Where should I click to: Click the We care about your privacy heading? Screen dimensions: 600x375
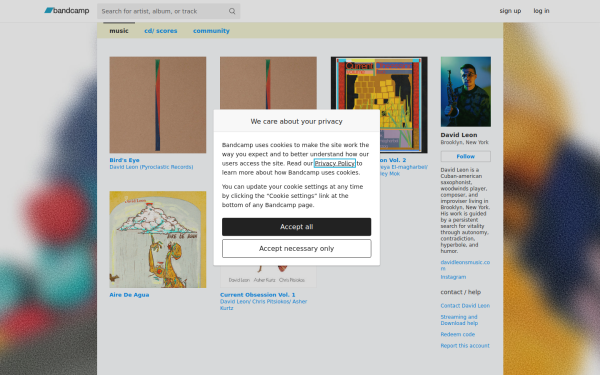click(x=297, y=121)
